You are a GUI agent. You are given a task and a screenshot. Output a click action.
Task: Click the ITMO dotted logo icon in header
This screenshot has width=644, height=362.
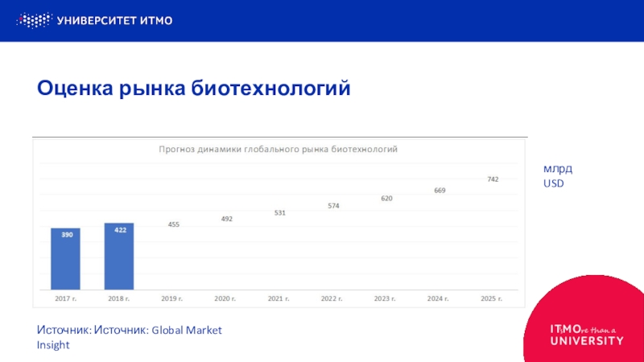[35, 20]
